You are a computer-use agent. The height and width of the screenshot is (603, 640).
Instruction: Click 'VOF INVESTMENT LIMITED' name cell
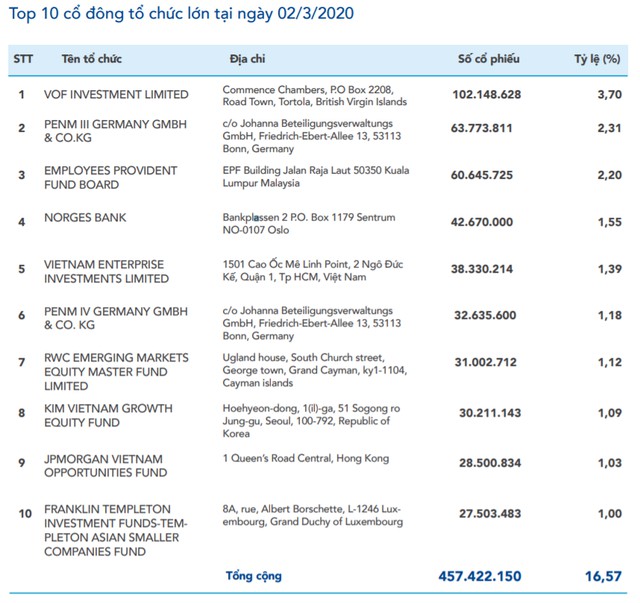(116, 95)
